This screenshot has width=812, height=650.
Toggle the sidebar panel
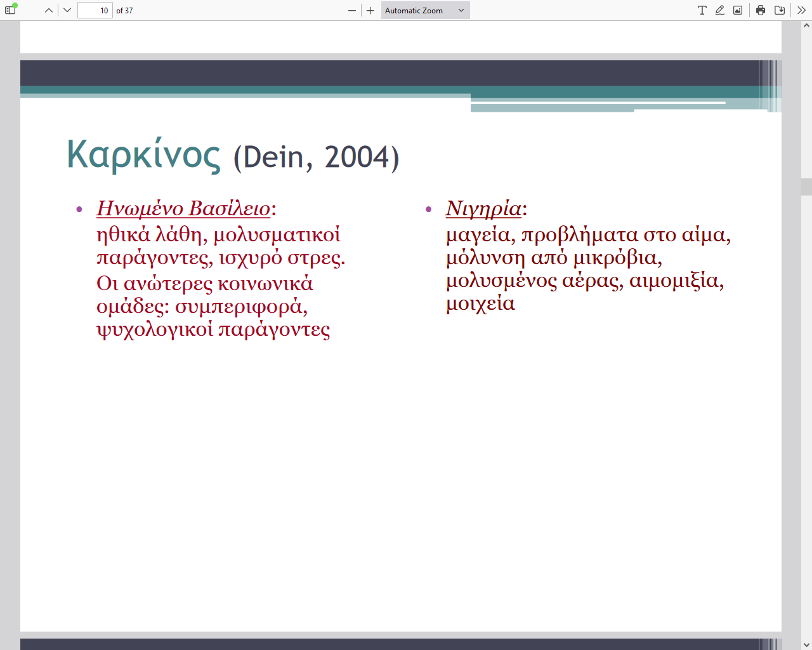point(10,10)
